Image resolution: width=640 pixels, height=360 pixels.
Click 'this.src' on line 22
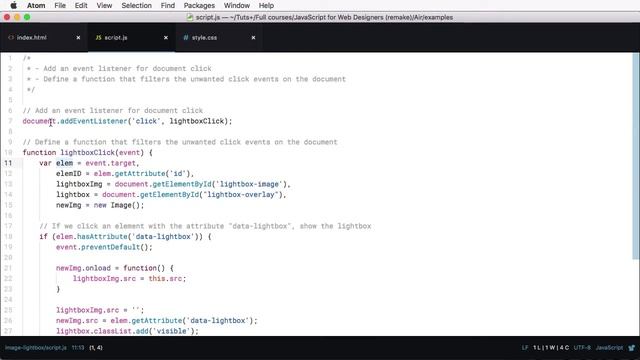(x=165, y=279)
